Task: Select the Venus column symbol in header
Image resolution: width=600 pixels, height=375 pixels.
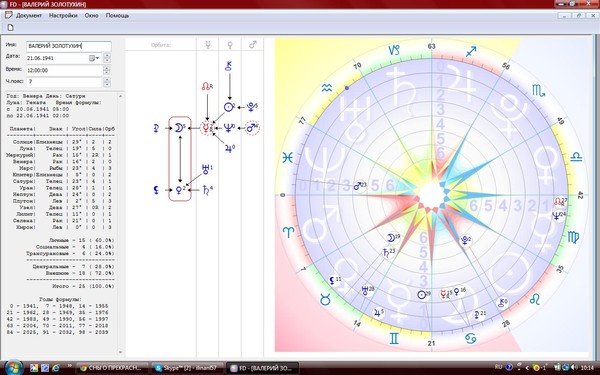Action: click(x=230, y=45)
